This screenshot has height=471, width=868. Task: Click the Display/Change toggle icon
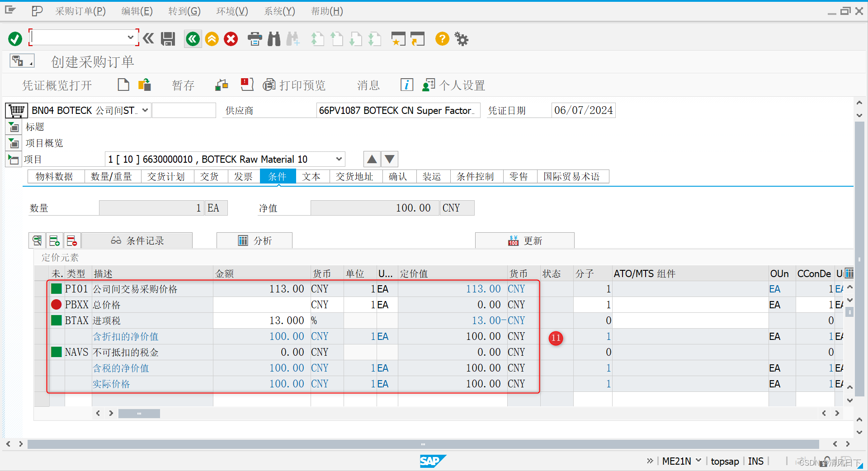tap(145, 85)
